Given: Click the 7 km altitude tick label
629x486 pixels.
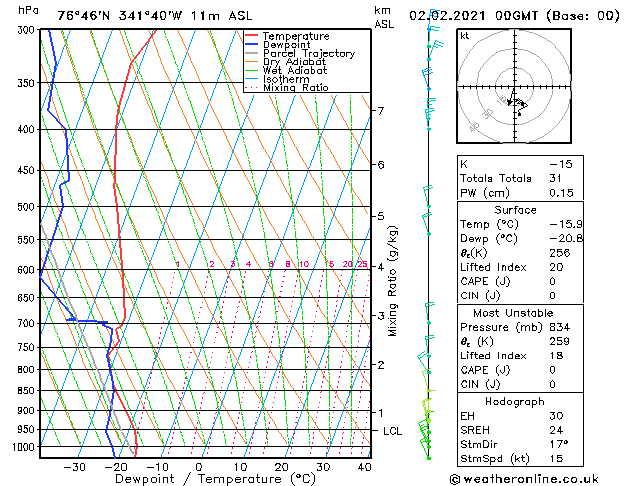Looking at the screenshot, I should [x=381, y=110].
